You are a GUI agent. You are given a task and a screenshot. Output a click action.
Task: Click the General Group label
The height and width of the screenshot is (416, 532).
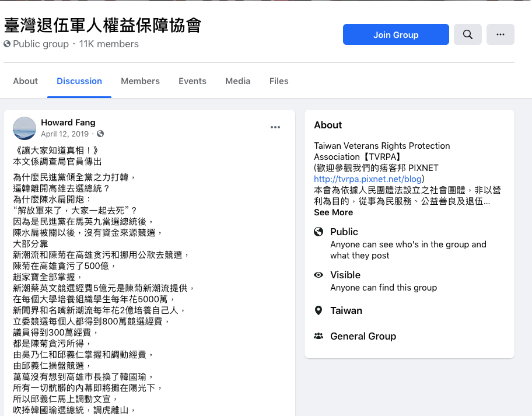tap(363, 336)
